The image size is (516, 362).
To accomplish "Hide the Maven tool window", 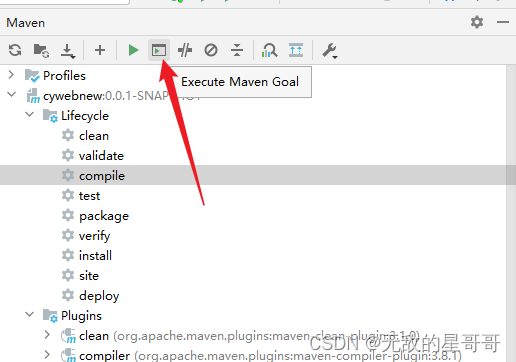I will [503, 22].
